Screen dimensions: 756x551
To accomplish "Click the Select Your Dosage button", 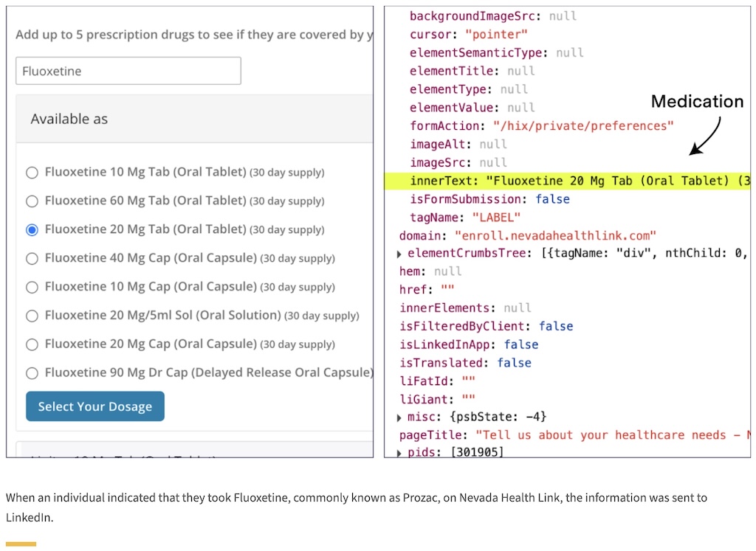I will click(x=95, y=406).
